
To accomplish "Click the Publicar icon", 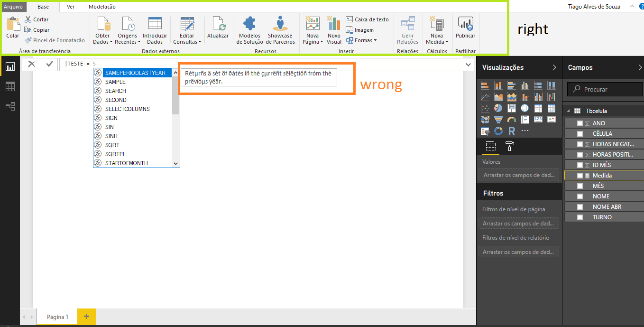I will 465,24.
